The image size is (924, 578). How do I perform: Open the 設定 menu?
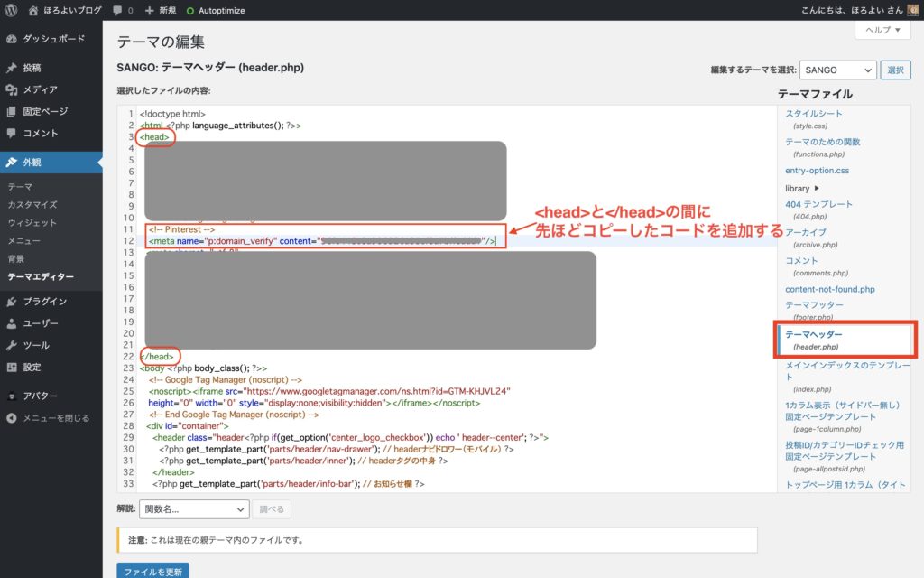coord(51,367)
